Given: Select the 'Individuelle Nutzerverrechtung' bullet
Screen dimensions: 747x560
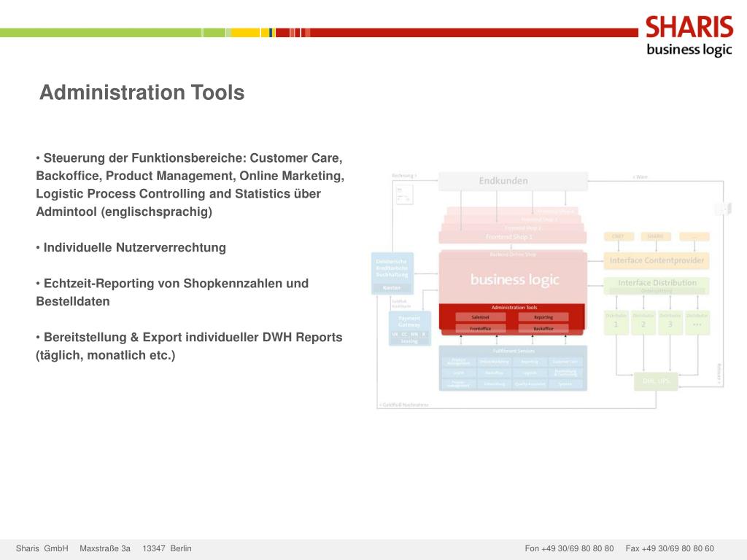Looking at the screenshot, I should pos(131,248).
